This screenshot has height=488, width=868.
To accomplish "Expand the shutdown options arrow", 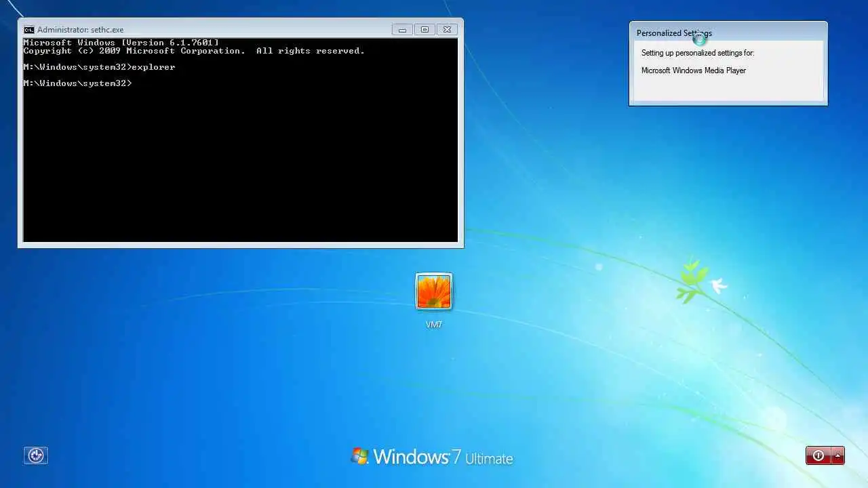I will [x=838, y=455].
